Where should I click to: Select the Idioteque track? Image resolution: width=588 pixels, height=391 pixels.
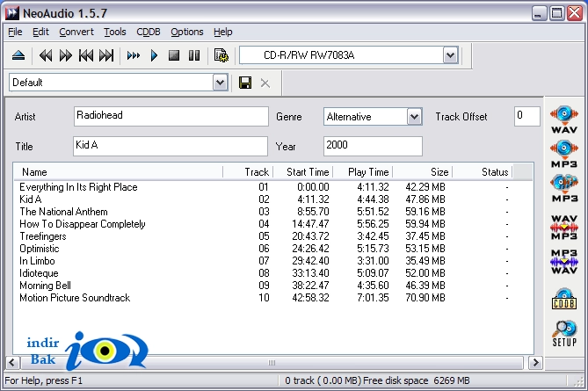click(39, 273)
